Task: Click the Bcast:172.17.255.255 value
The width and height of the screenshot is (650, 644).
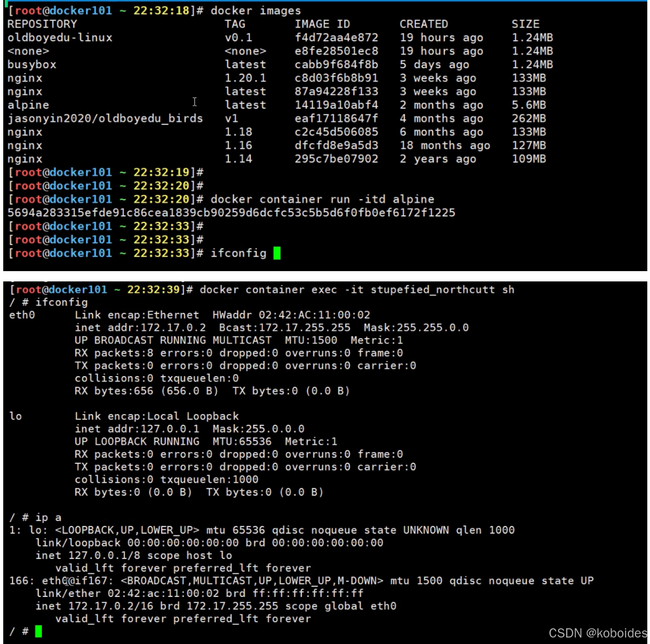Action: 284,327
